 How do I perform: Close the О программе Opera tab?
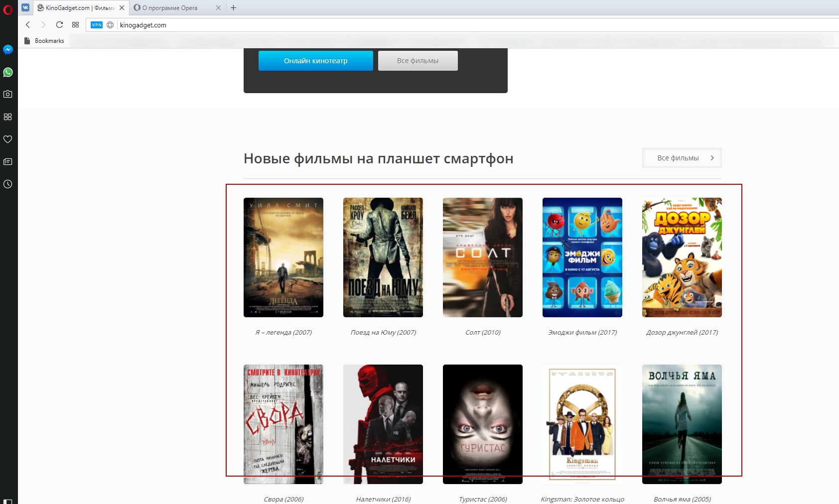[x=218, y=8]
